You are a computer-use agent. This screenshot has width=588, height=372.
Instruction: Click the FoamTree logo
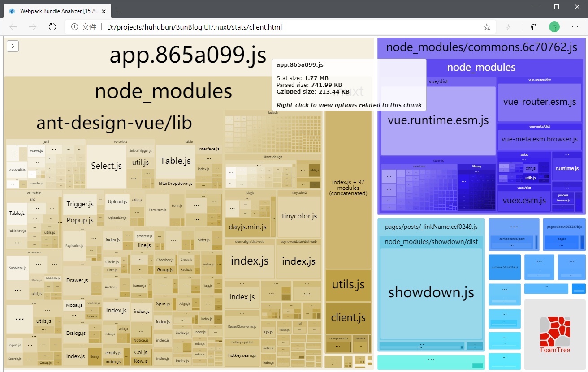click(x=555, y=335)
